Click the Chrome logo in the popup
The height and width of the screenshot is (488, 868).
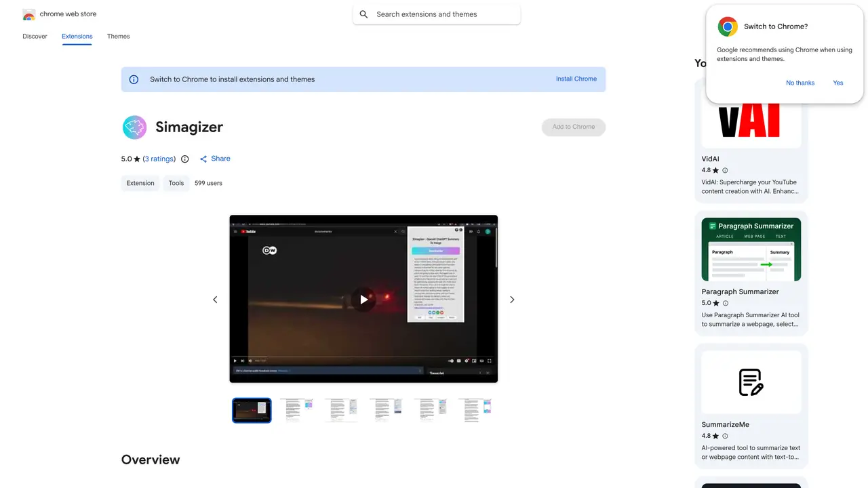pyautogui.click(x=728, y=26)
